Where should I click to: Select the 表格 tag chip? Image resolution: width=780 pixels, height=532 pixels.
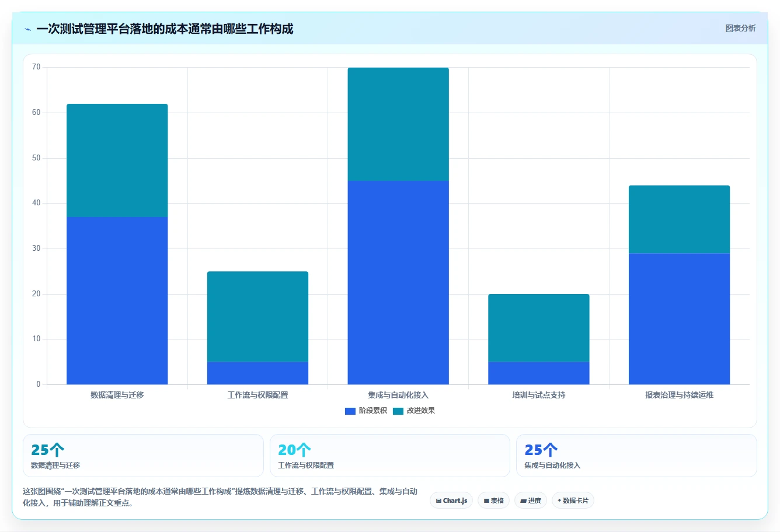(493, 501)
